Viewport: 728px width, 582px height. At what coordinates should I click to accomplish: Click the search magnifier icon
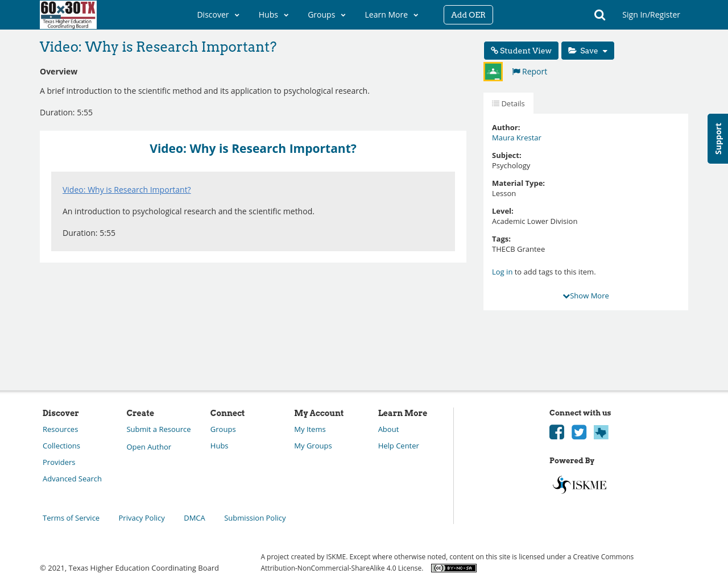pyautogui.click(x=599, y=15)
